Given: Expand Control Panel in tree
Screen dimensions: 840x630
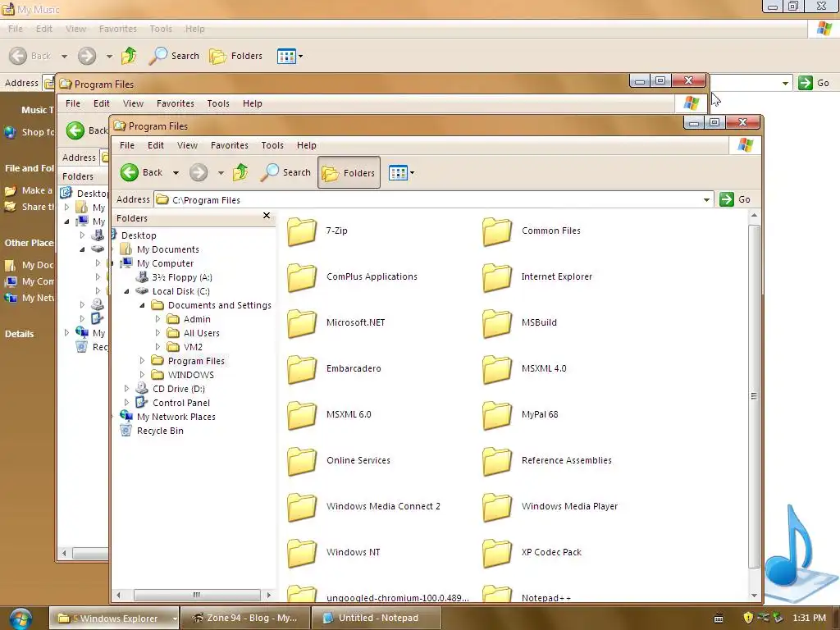Looking at the screenshot, I should tap(126, 402).
